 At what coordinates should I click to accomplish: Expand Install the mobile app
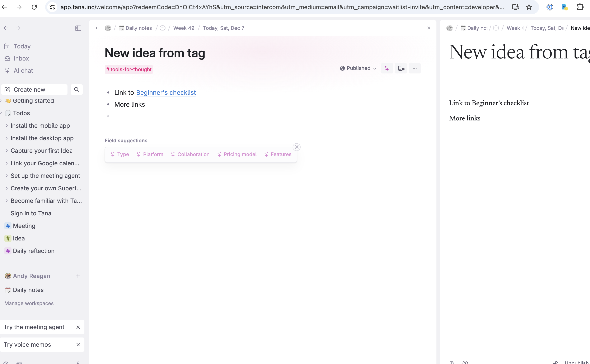pos(6,126)
